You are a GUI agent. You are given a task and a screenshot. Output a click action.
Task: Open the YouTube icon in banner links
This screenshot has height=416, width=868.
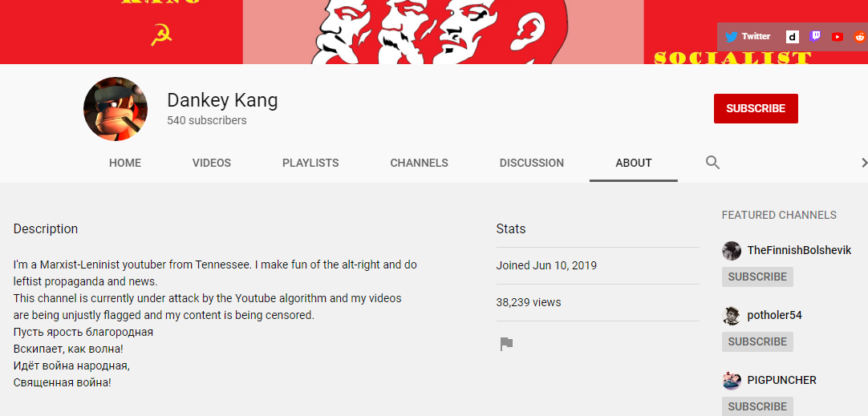(838, 37)
